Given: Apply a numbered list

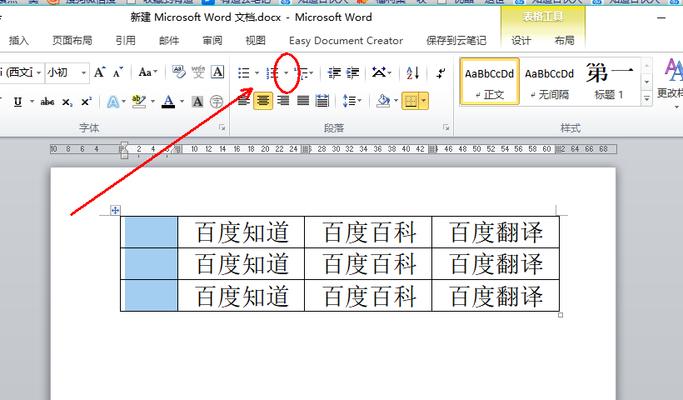Looking at the screenshot, I should [273, 73].
